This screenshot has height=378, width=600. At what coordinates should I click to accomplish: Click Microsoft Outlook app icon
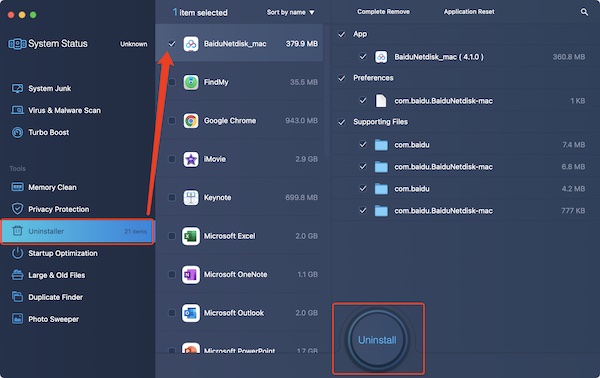(x=191, y=313)
